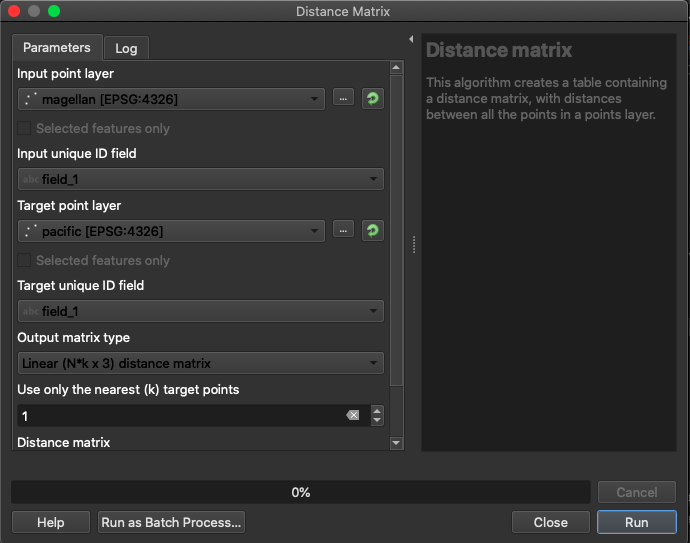The image size is (690, 543).
Task: Expand the Target unique ID field dropdown
Action: tap(201, 312)
